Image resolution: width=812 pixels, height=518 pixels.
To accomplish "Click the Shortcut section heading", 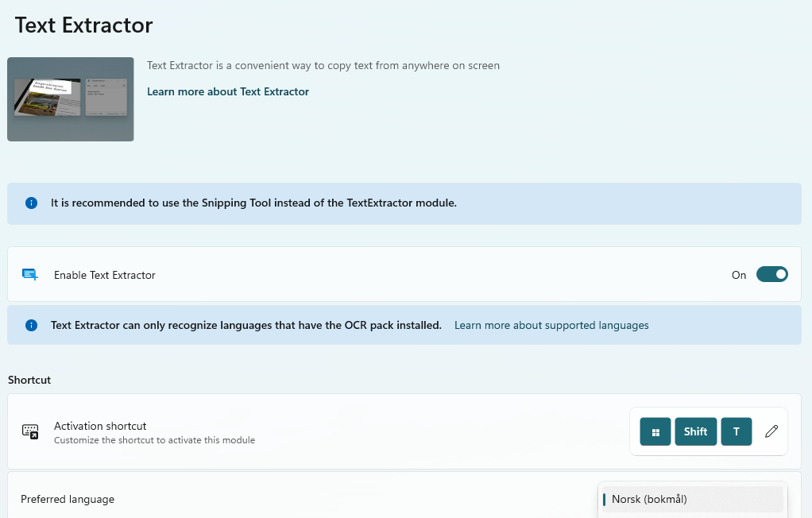I will click(x=29, y=380).
